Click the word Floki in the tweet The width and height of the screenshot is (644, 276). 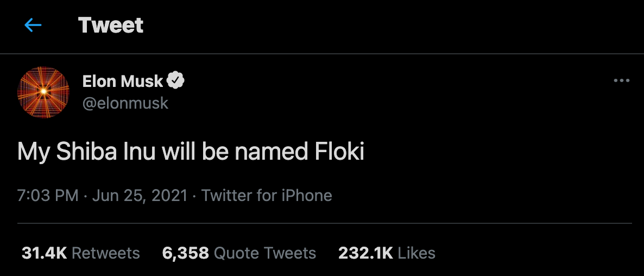tap(339, 152)
